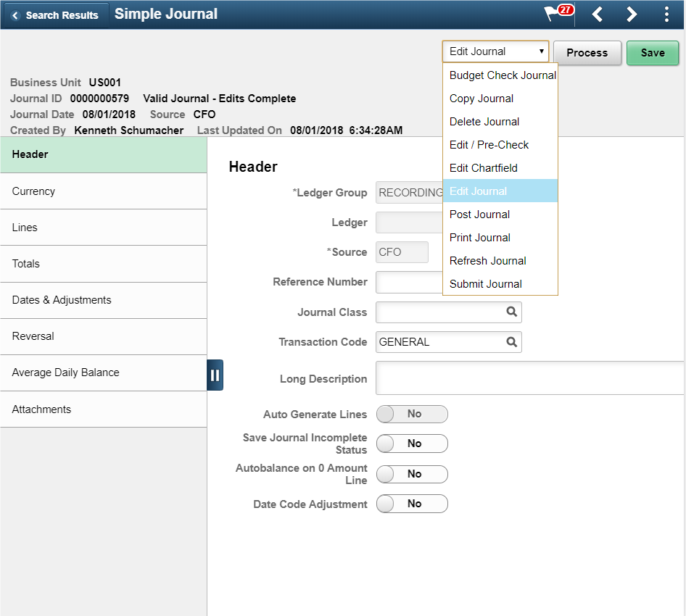Image resolution: width=686 pixels, height=616 pixels.
Task: Select Edit Chartfield option
Action: 500,168
